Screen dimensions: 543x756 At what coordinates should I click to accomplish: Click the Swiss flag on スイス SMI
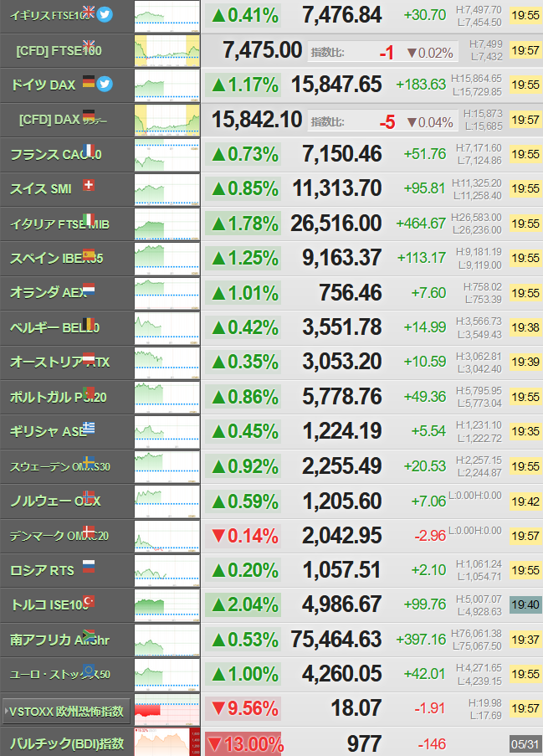point(89,185)
